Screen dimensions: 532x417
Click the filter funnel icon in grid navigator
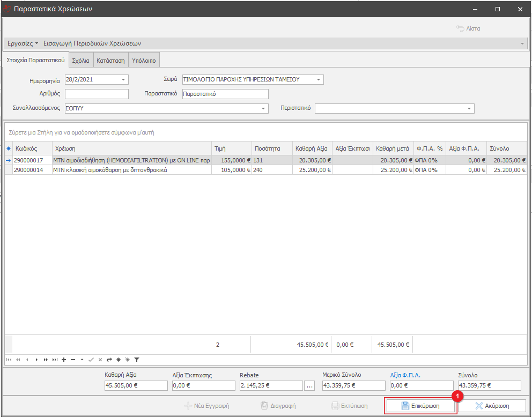pyautogui.click(x=137, y=359)
